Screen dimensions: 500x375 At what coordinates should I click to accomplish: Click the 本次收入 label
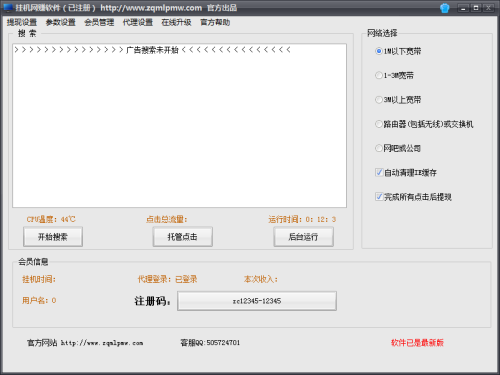(x=261, y=279)
